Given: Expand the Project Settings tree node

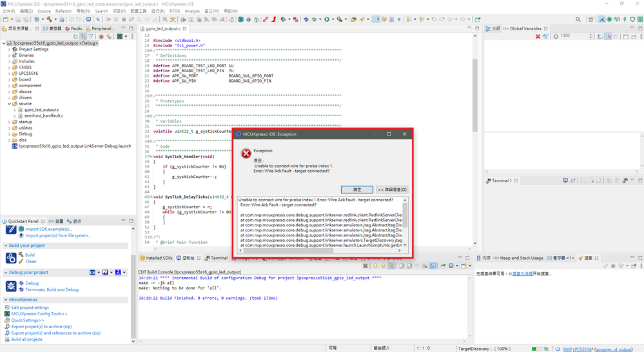Looking at the screenshot, I should tap(10, 49).
